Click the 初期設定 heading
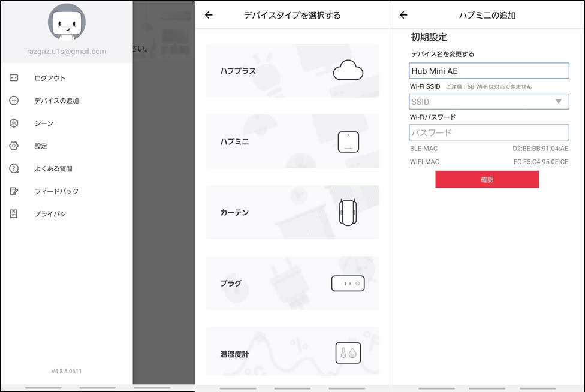Viewport: 585px width, 392px height. (429, 37)
